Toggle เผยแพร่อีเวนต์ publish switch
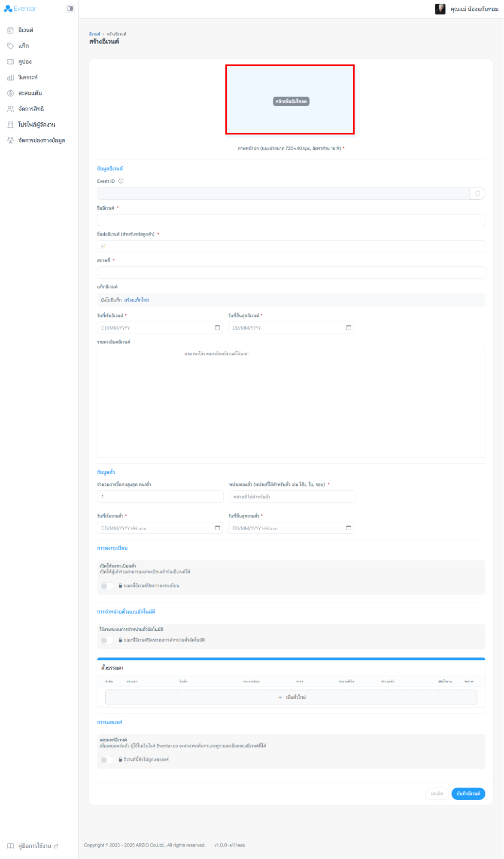This screenshot has width=504, height=859. point(107,760)
